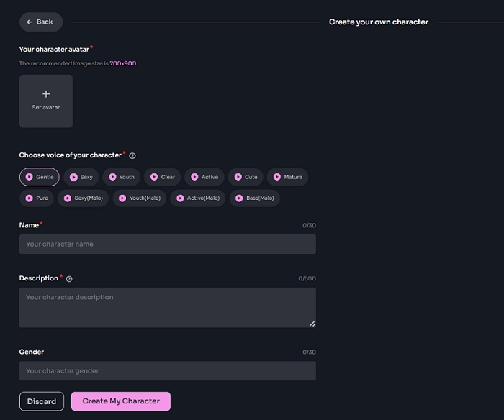Screen dimensions: 504x420
Task: Click the plus icon to set avatar
Action: click(46, 94)
